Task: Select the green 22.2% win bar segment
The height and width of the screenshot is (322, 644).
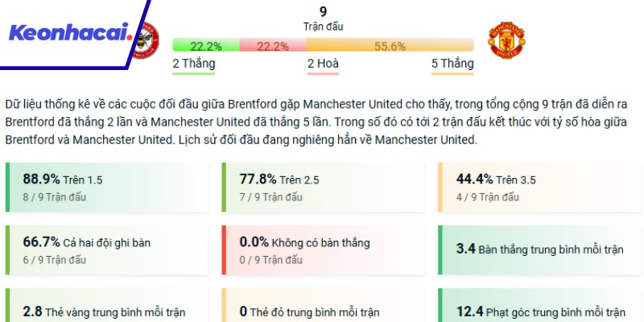Action: [x=206, y=46]
